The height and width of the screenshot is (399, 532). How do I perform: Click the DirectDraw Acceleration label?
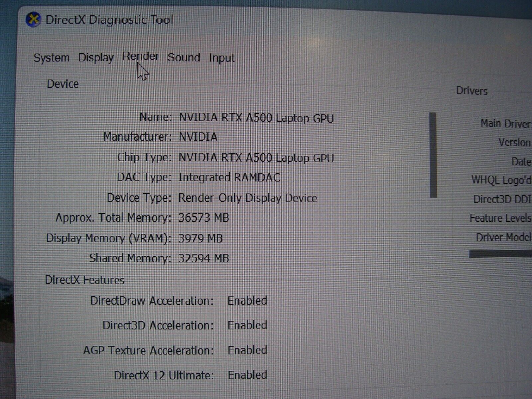pos(152,301)
